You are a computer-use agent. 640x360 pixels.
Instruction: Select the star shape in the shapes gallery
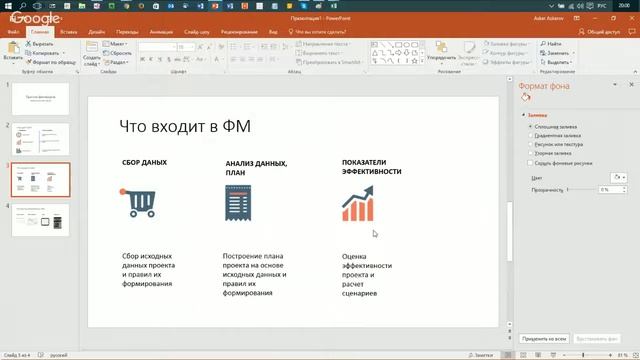[x=415, y=61]
